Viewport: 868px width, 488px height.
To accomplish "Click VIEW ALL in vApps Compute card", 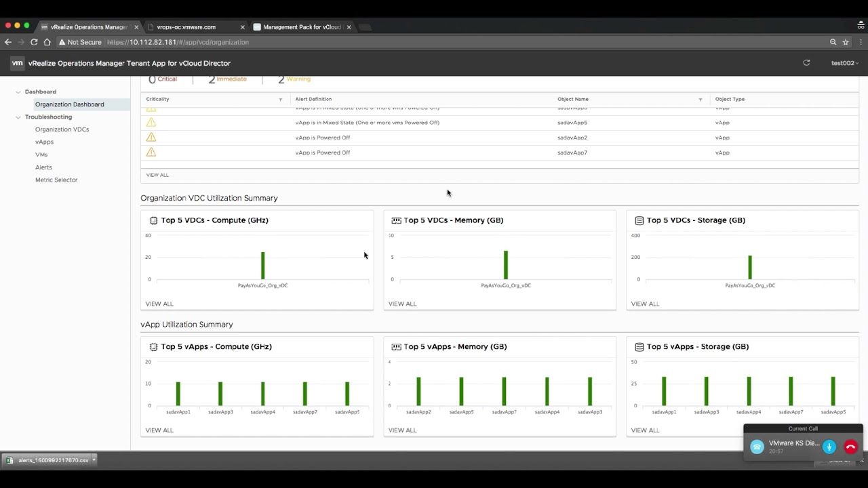I will coord(159,430).
